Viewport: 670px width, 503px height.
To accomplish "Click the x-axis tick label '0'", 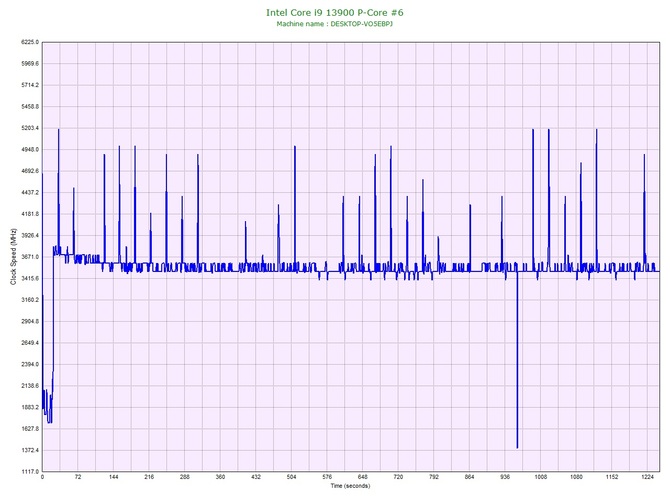I will coord(42,477).
